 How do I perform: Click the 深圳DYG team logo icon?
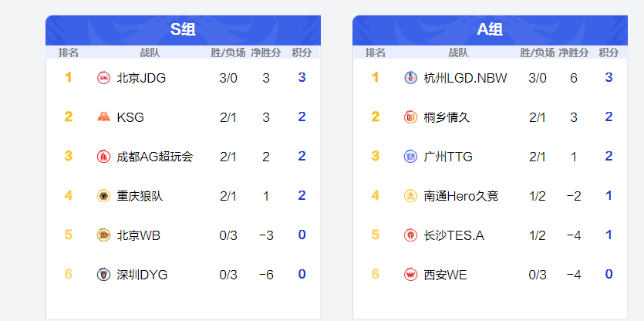103,275
